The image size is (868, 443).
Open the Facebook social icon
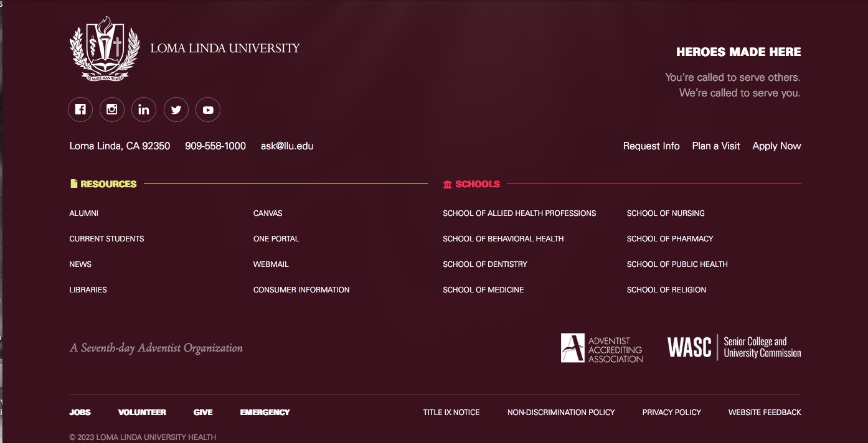pyautogui.click(x=80, y=110)
